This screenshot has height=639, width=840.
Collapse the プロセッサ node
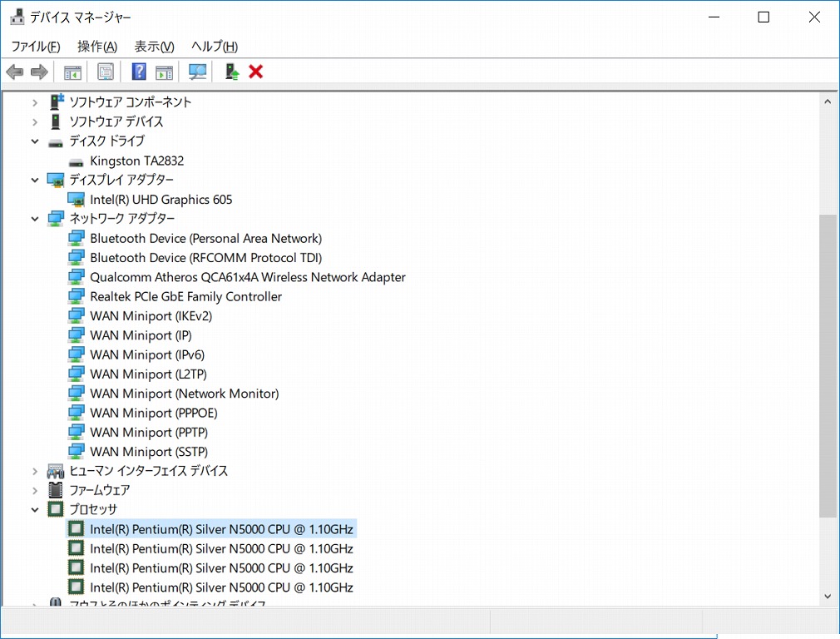35,510
